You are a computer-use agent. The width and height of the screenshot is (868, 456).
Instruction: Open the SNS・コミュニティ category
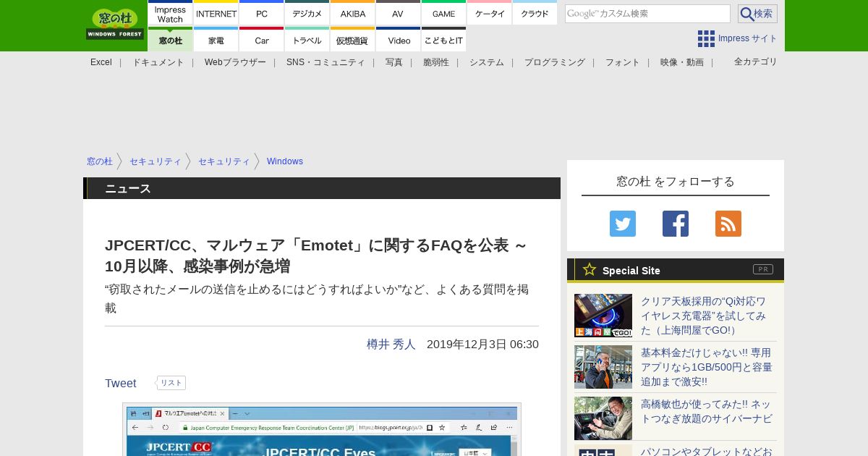coord(325,62)
